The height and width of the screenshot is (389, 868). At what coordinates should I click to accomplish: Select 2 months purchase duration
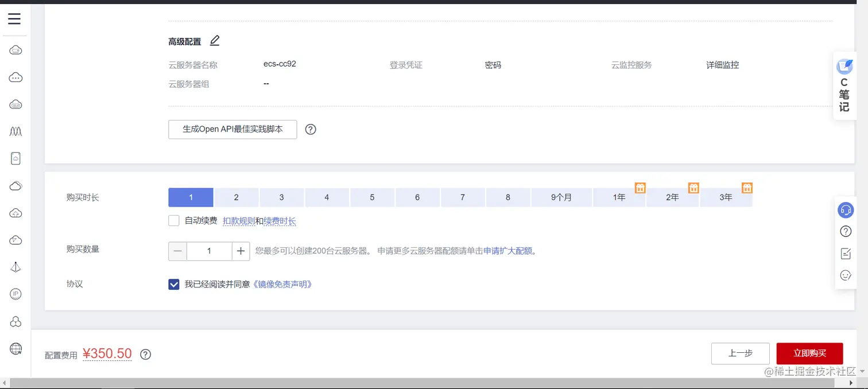(236, 197)
